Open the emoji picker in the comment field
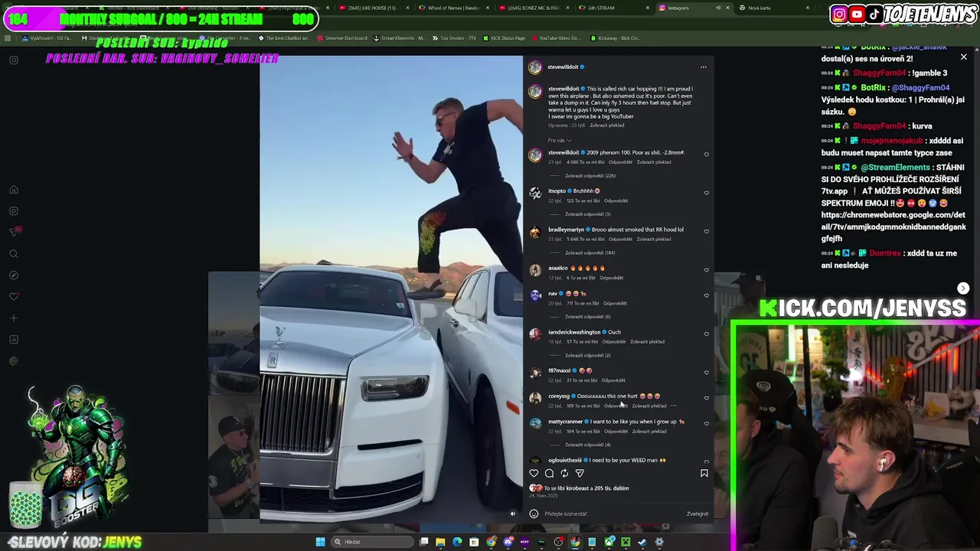The image size is (980, 551). tap(534, 514)
